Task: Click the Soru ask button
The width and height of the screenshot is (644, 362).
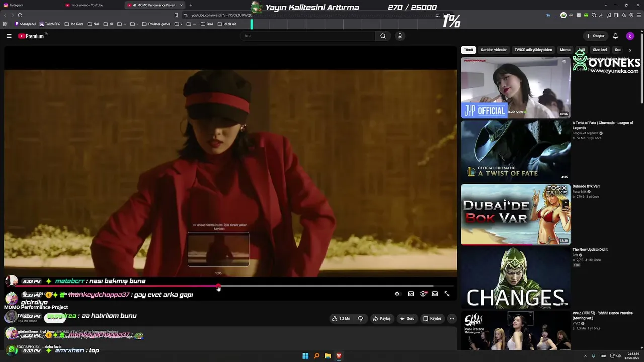Action: click(x=407, y=318)
